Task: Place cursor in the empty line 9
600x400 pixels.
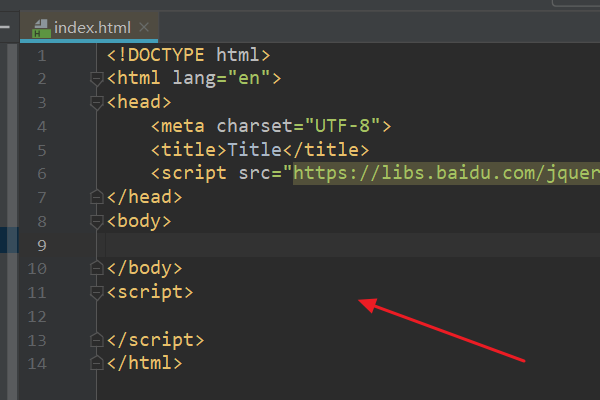Action: coord(352,245)
